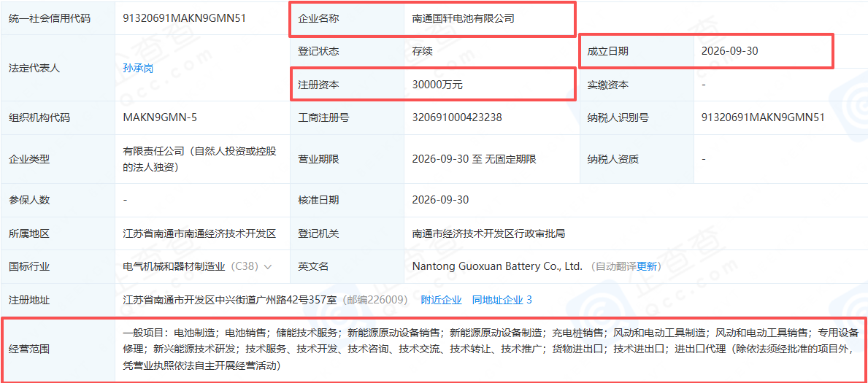The height and width of the screenshot is (383, 868).
Task: Select business registration number 320691000423238
Action: [457, 117]
